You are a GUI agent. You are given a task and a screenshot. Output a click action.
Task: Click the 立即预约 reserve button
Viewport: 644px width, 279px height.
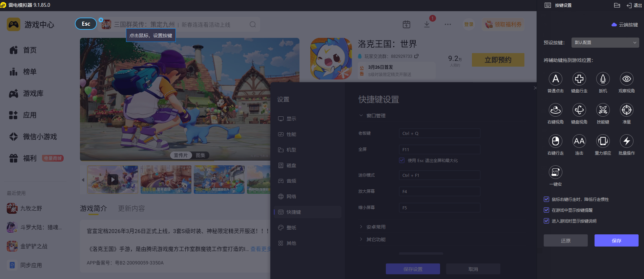[x=498, y=60]
